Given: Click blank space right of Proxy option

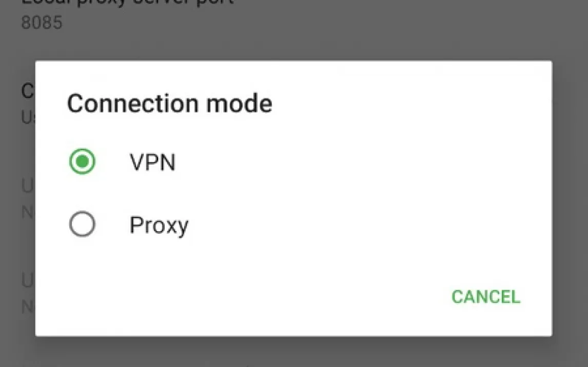Looking at the screenshot, I should click(x=359, y=225).
